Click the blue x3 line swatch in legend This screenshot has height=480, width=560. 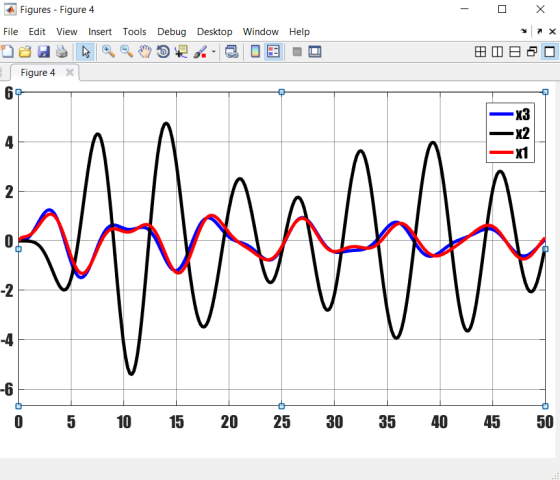point(501,114)
